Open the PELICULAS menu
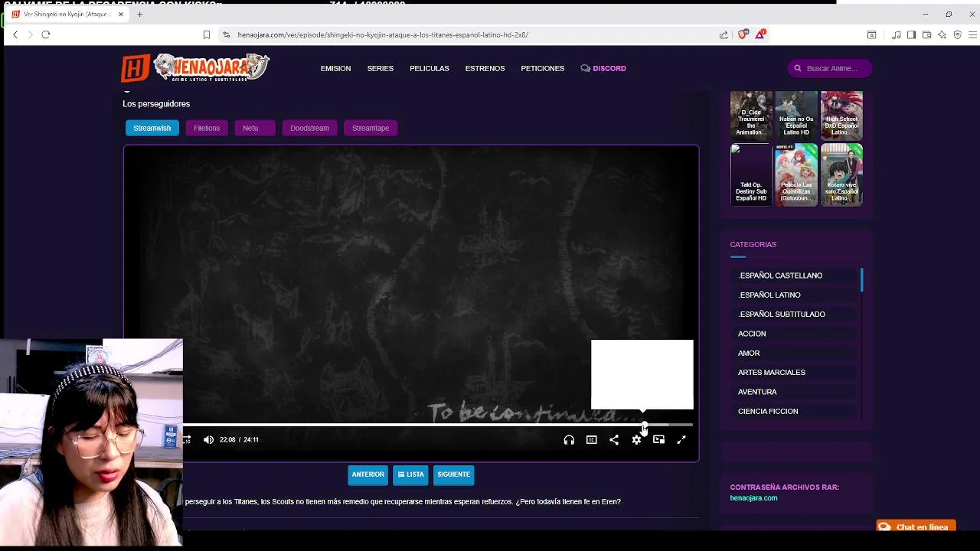Screen dimensions: 980x551 tap(429, 68)
